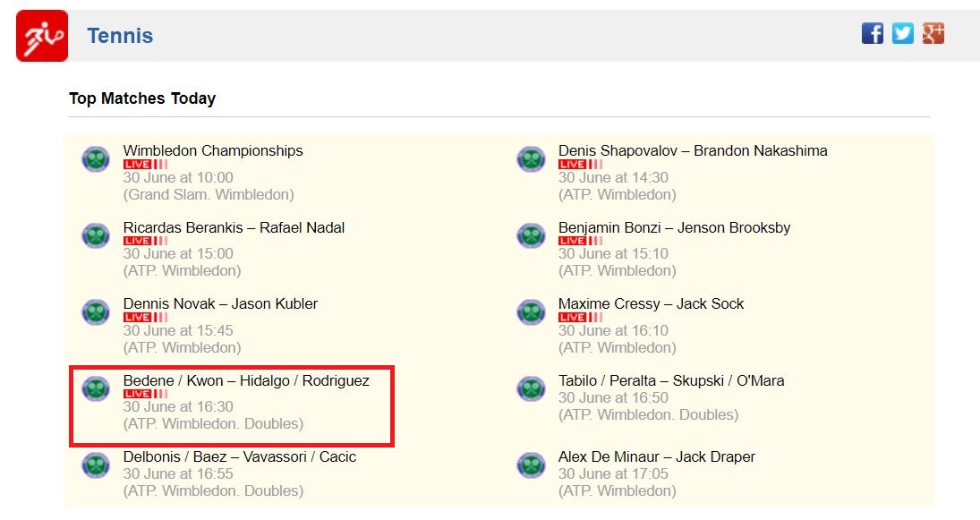Click Wimbledon icon beside Delbonis / Baez match
Viewport: 980px width, 520px height.
(x=96, y=465)
